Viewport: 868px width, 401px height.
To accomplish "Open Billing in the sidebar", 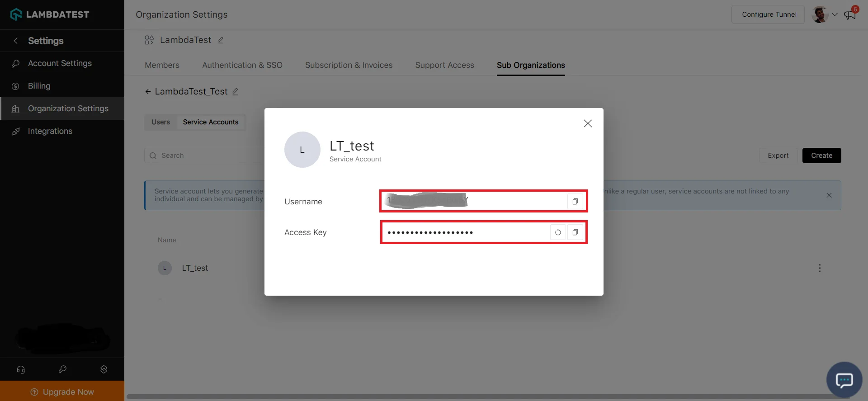I will (x=39, y=86).
